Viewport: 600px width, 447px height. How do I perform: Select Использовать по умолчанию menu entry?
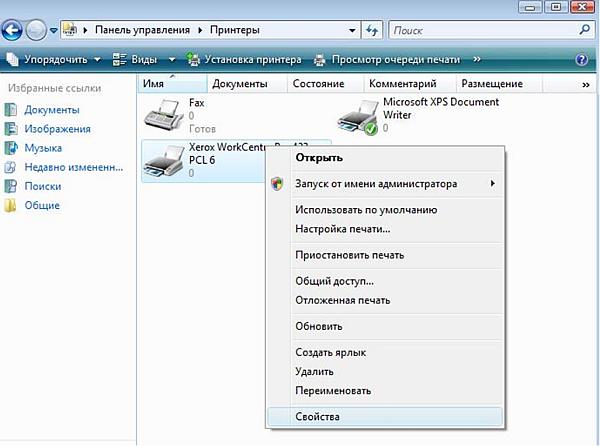pyautogui.click(x=366, y=210)
